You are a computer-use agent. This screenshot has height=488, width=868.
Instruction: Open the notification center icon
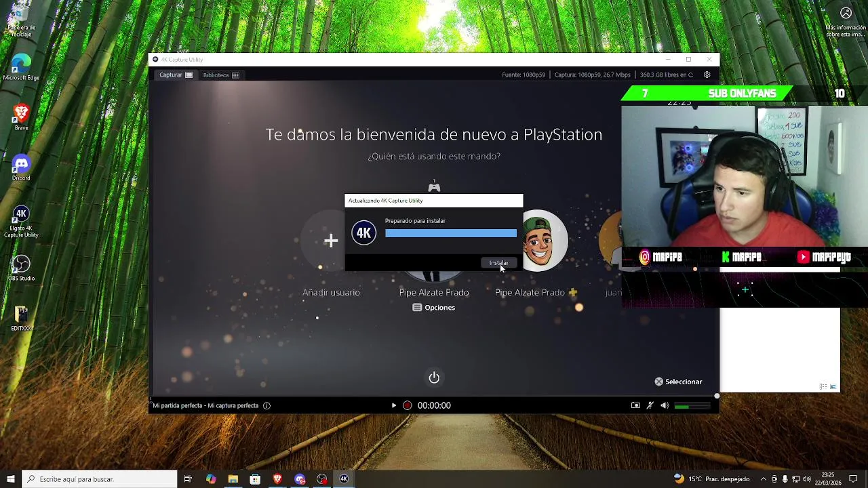(853, 479)
